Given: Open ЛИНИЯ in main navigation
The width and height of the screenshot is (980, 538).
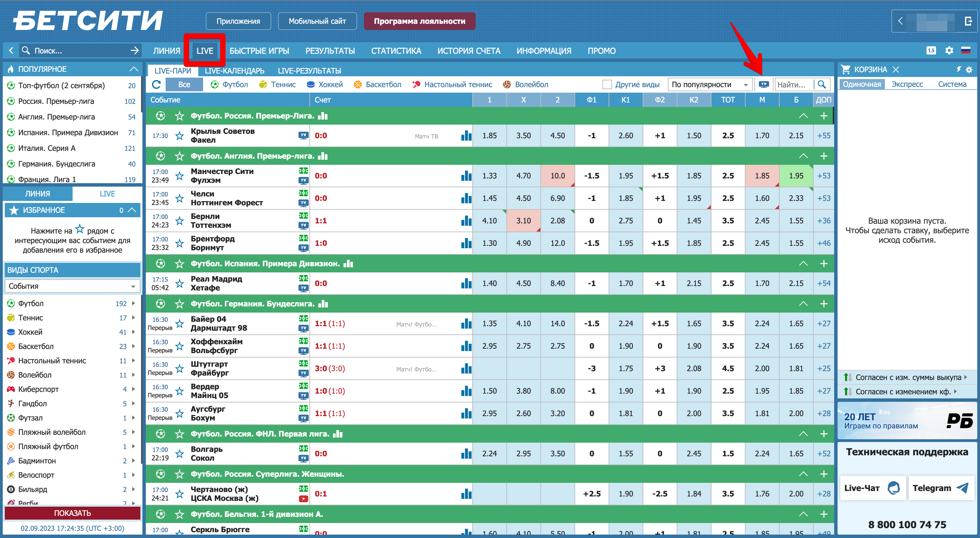Looking at the screenshot, I should (166, 51).
